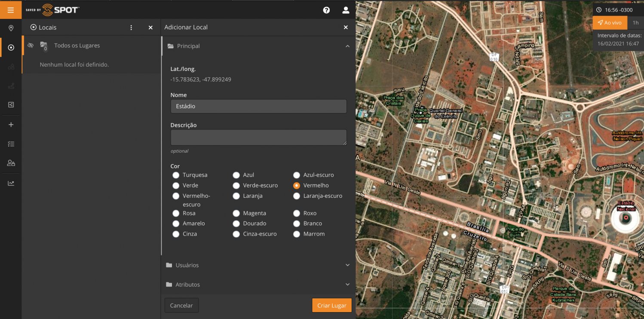
Task: Open the user account profile icon
Action: [x=346, y=10]
